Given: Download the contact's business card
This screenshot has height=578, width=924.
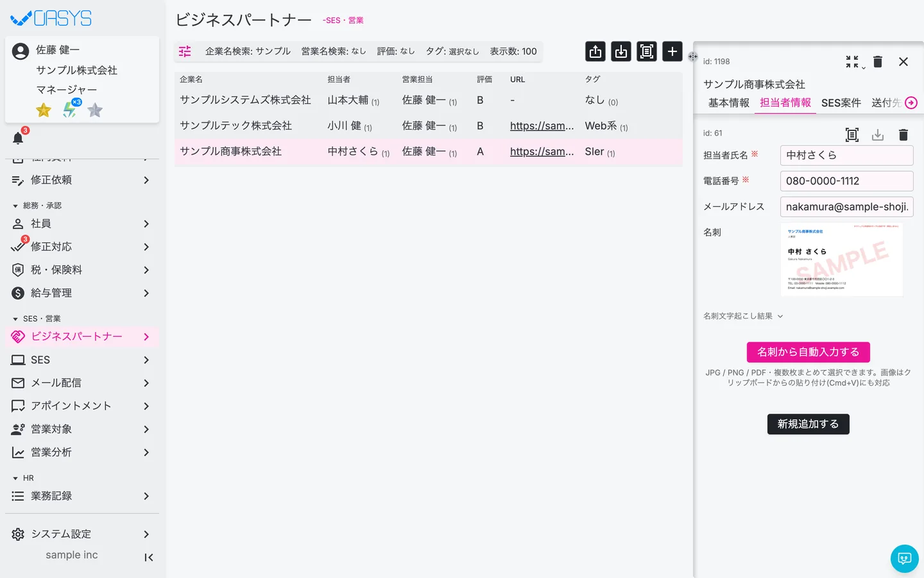Looking at the screenshot, I should tap(878, 135).
